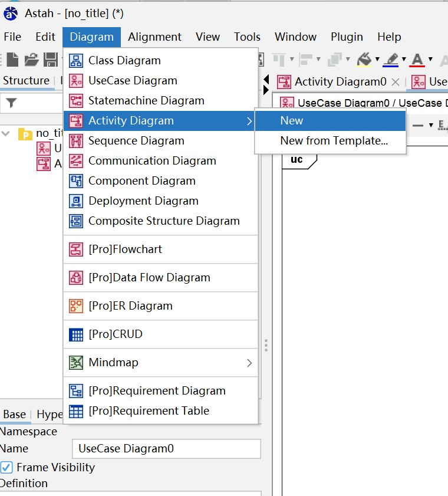
Task: Click the fill color paint bucket icon
Action: click(364, 60)
